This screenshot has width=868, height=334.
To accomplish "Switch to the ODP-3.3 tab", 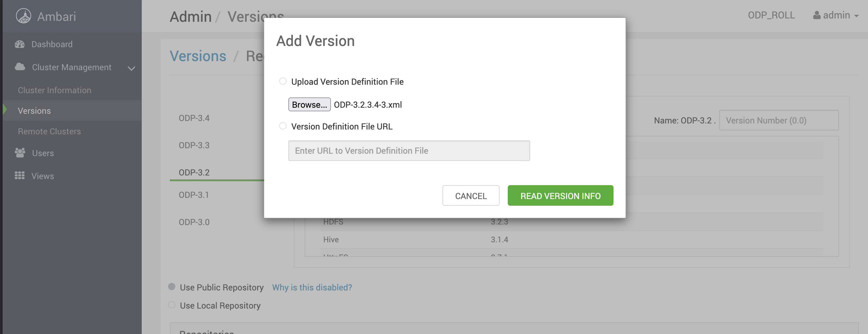I will click(x=194, y=145).
